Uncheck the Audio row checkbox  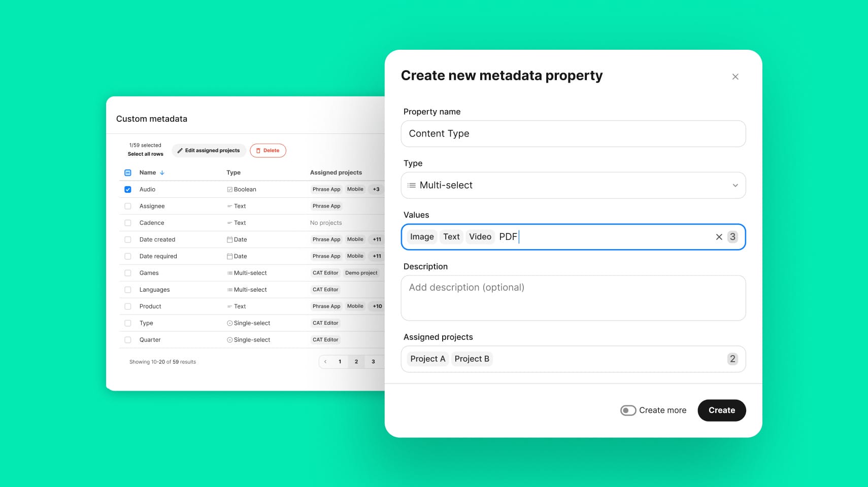click(x=128, y=190)
